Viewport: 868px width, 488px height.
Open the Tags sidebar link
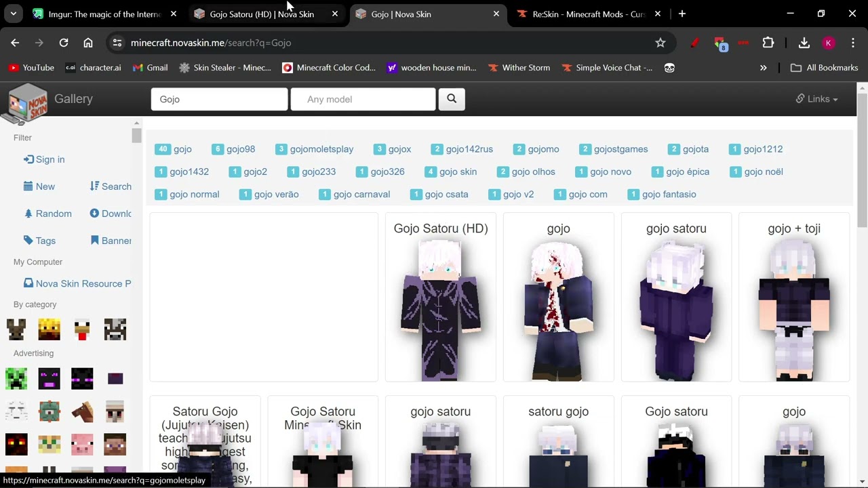click(39, 241)
